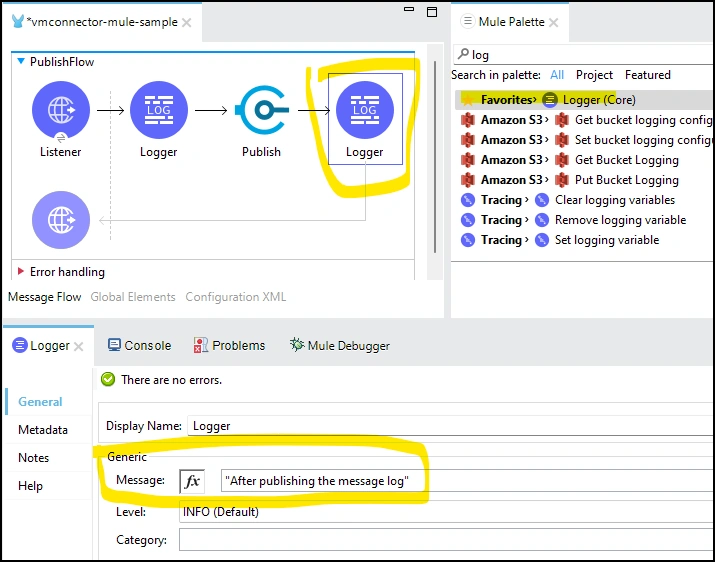This screenshot has height=562, width=715.
Task: Select Logger (Core) in Favorites
Action: pyautogui.click(x=585, y=99)
